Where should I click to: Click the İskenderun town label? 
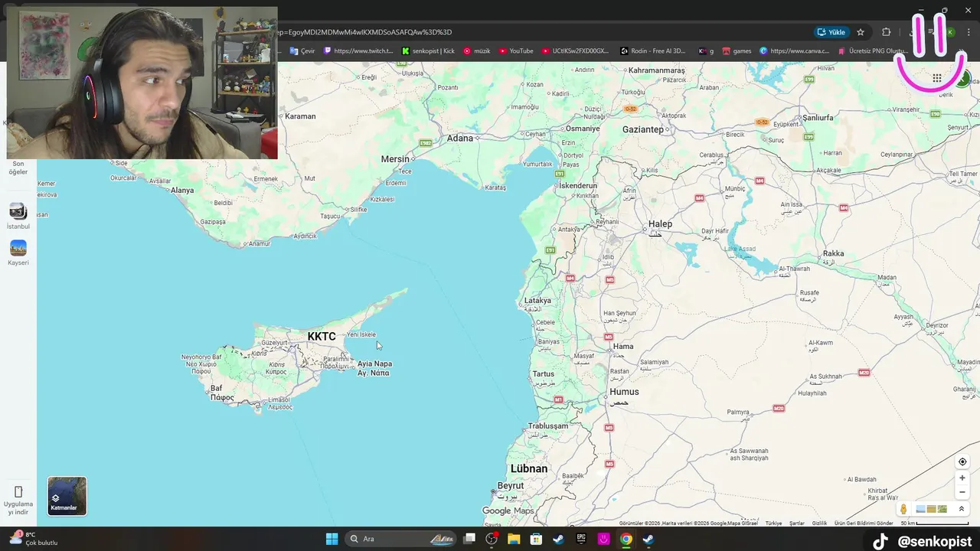[x=578, y=186]
